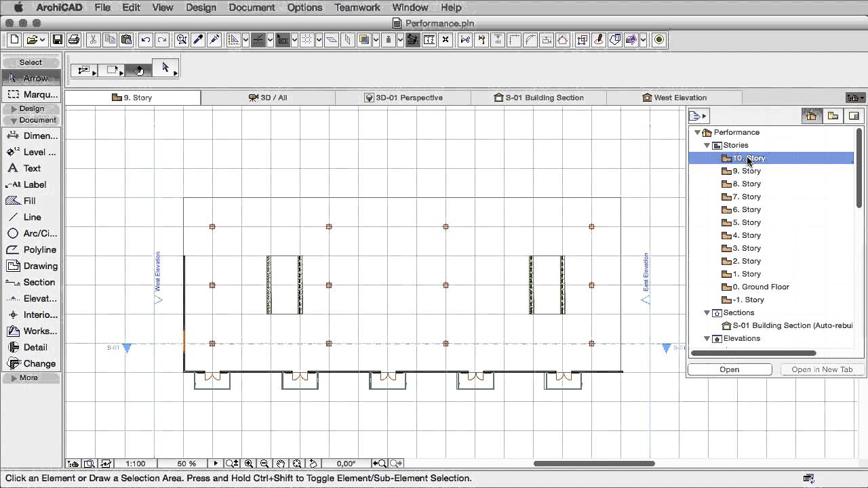Click the Find and Select magnifier icon
The image size is (868, 488).
click(182, 40)
